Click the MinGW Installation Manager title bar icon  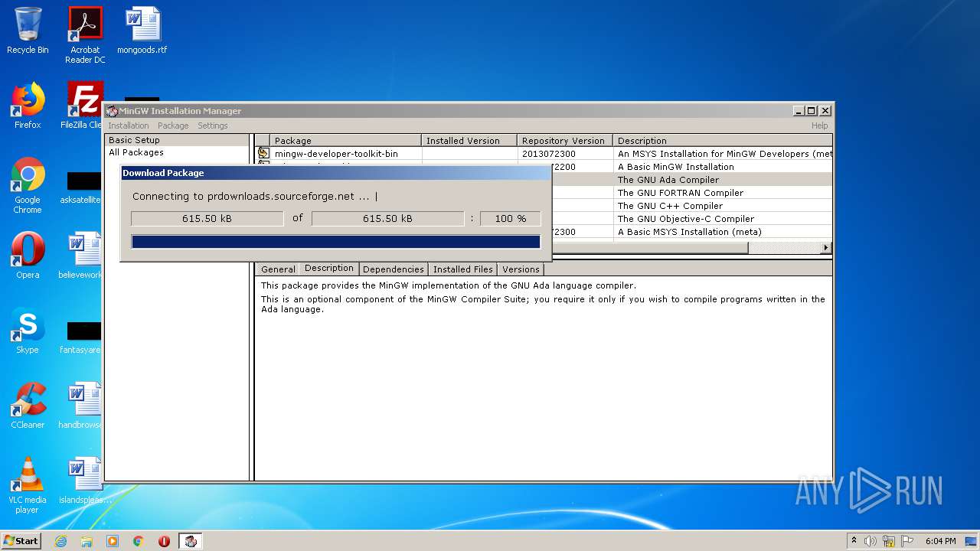coord(112,111)
